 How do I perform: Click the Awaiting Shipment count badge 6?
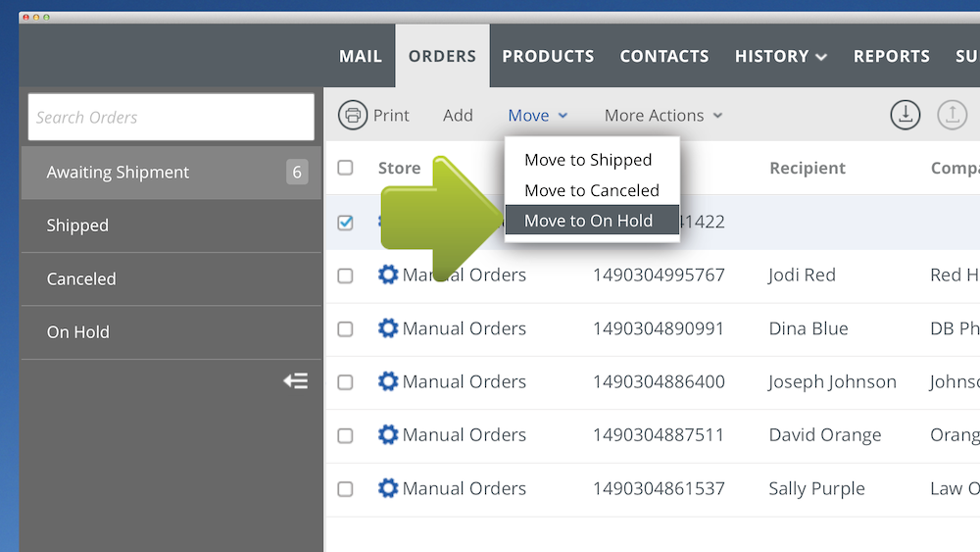297,172
